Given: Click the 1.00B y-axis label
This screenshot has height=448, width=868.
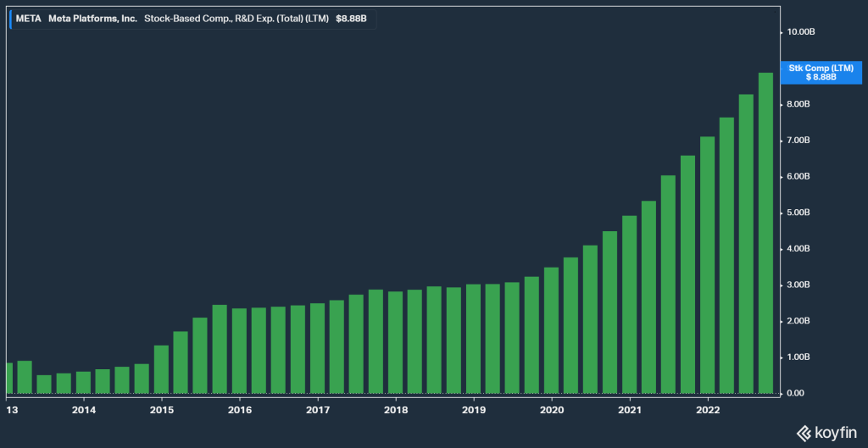Looking at the screenshot, I should [x=798, y=357].
